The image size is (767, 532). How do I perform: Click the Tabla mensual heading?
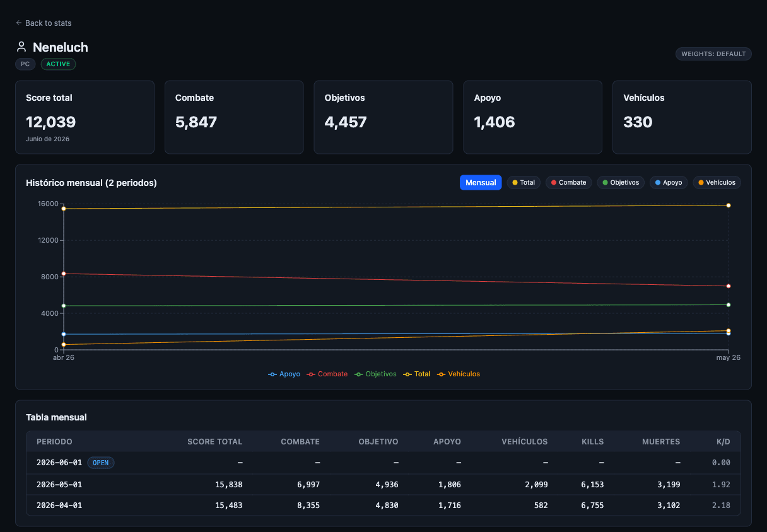click(56, 417)
